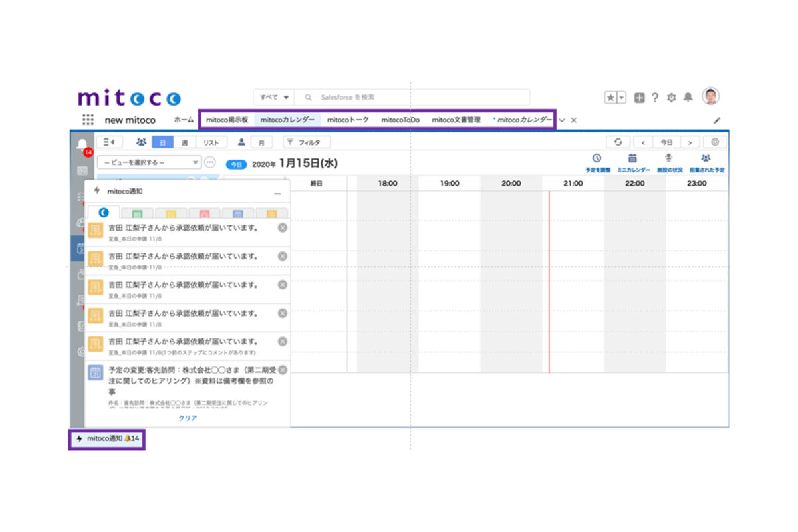Click the single person icon beside the 月 button
This screenshot has height=532, width=798.
tap(242, 142)
